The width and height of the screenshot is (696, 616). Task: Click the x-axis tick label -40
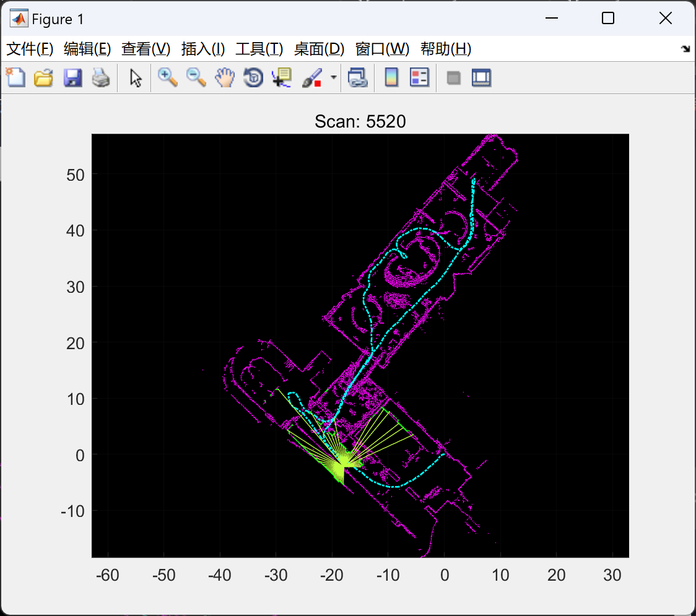pyautogui.click(x=220, y=575)
